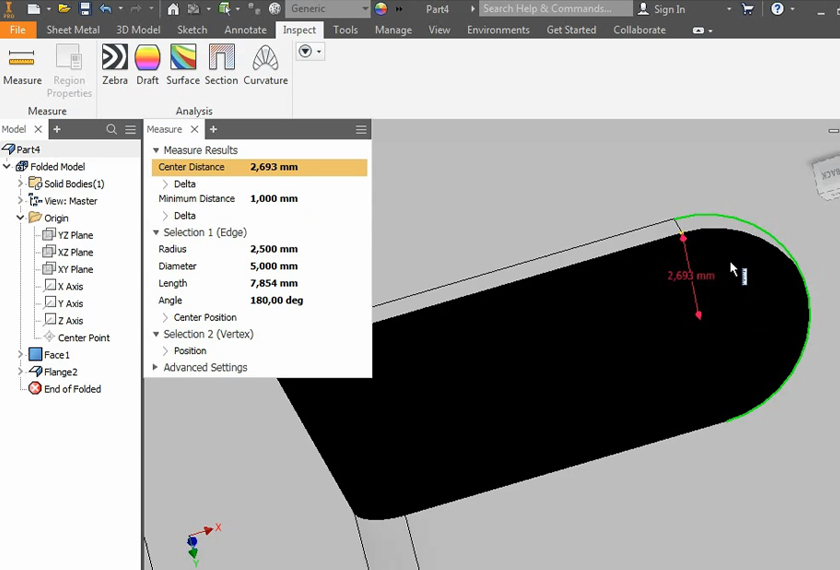Expand Center Position details
This screenshot has width=840, height=570.
[166, 318]
